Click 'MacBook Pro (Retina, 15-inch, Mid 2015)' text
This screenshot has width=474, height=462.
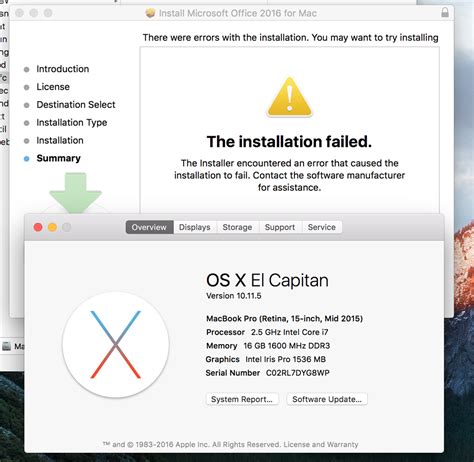coord(284,319)
